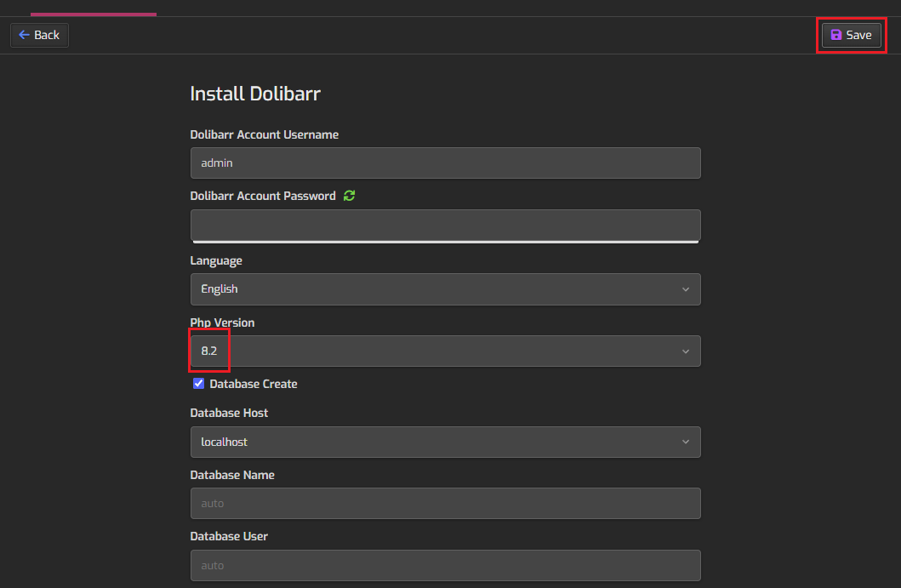Click the Database Host label

coord(229,413)
